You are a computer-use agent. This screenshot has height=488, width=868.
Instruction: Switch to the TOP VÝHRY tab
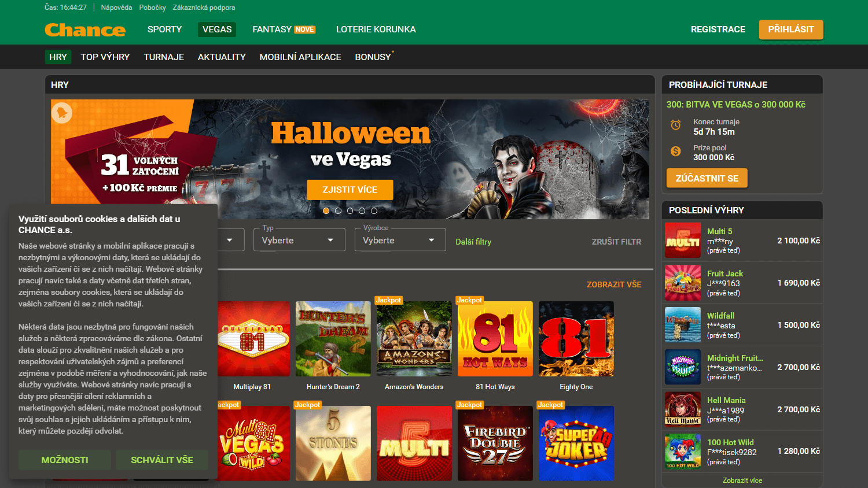point(105,57)
